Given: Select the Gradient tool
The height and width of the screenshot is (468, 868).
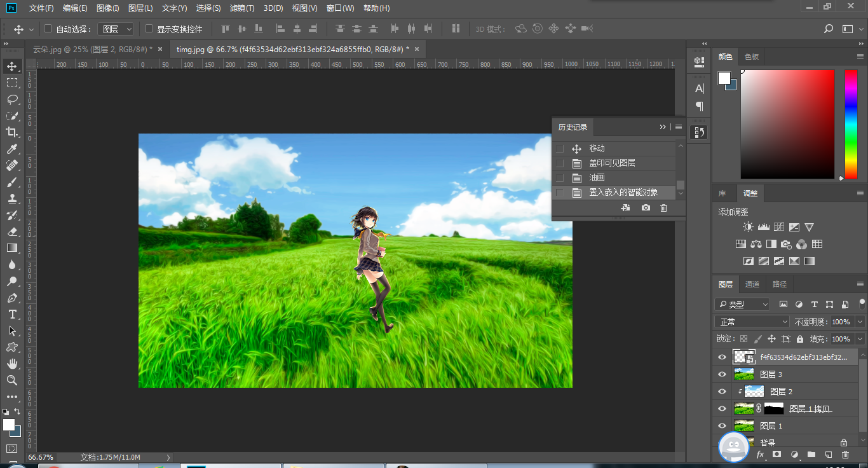Looking at the screenshot, I should (x=12, y=248).
